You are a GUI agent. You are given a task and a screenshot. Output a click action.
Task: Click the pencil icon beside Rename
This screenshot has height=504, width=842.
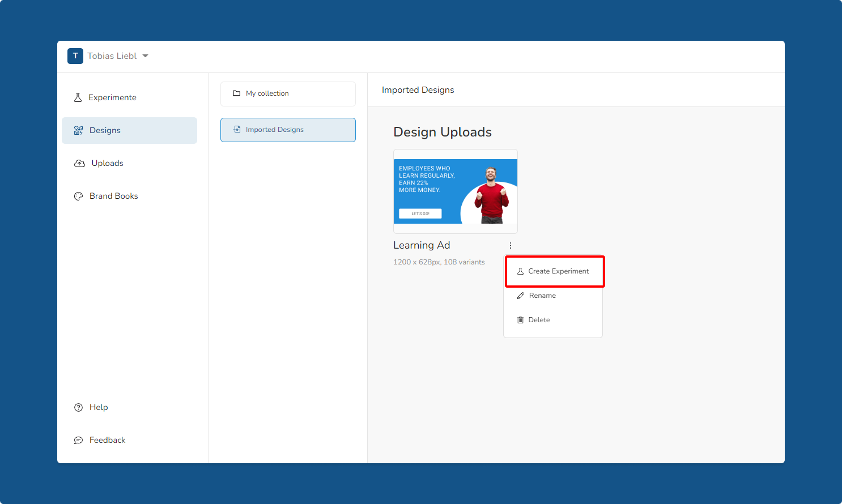pos(521,296)
